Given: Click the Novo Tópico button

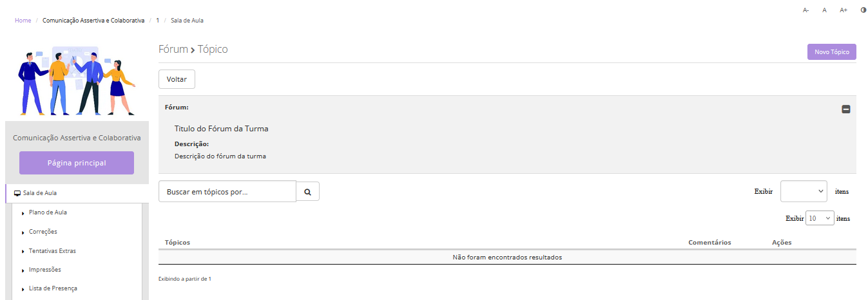Looking at the screenshot, I should (x=831, y=52).
